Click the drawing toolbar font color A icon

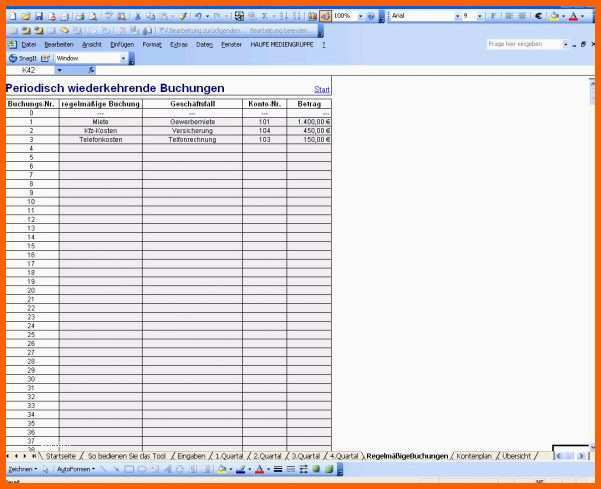click(259, 469)
